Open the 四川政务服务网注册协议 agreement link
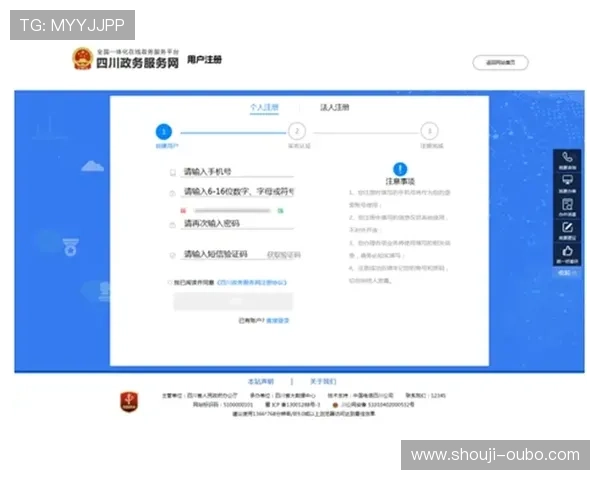Viewport: 600px width, 480px height. (x=252, y=282)
